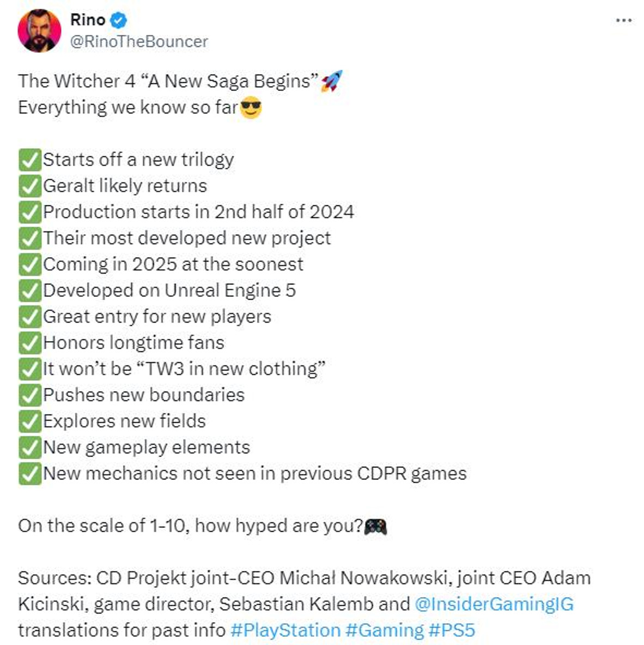Click checkmark next to Pushes new boundaries
The width and height of the screenshot is (644, 645).
coord(30,395)
